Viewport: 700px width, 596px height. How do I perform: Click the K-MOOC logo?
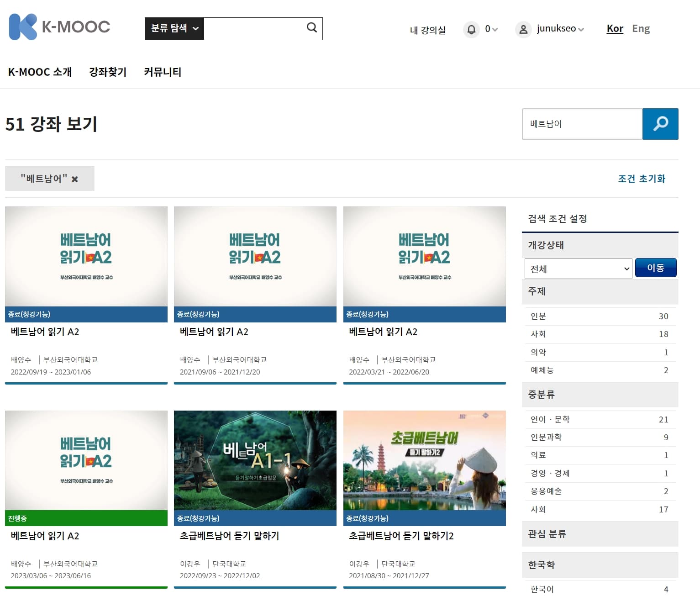(59, 27)
